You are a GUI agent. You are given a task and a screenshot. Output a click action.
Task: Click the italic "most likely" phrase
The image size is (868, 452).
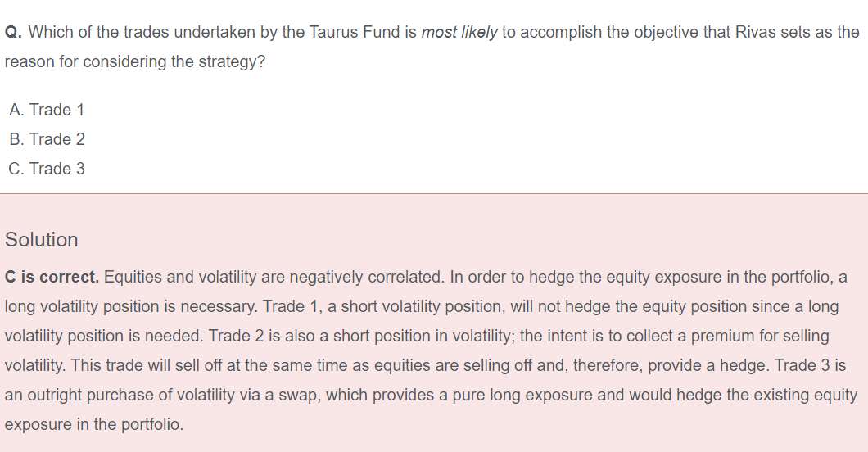pyautogui.click(x=459, y=33)
